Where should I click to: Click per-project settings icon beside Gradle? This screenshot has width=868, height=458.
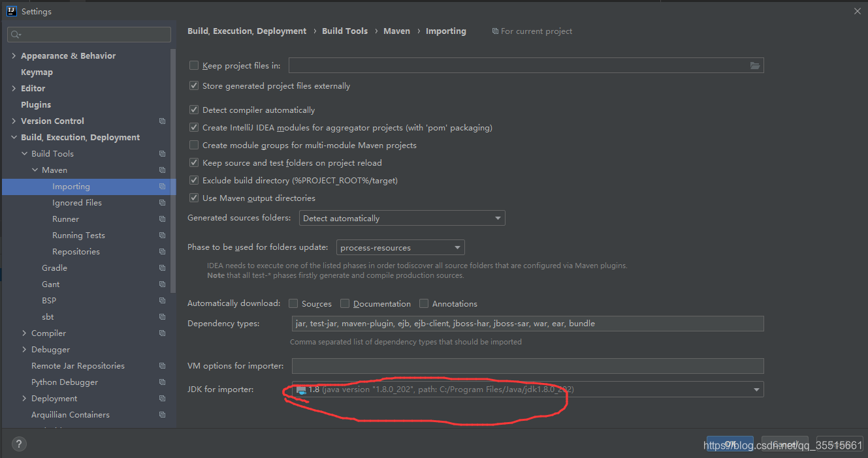tap(161, 267)
